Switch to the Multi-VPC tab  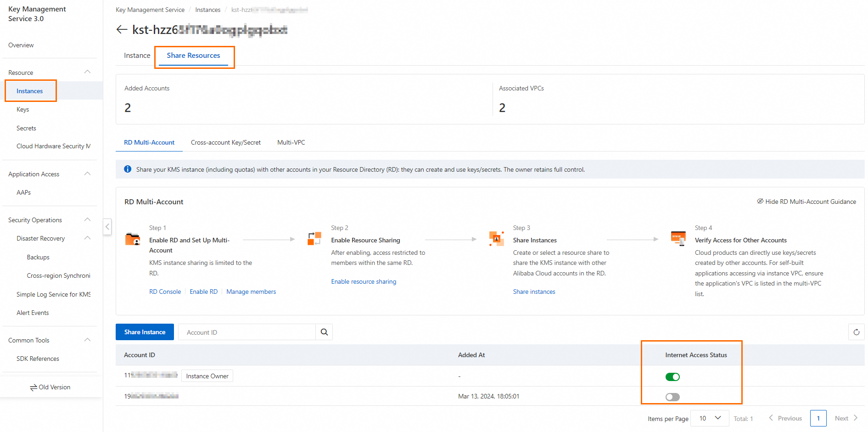291,142
